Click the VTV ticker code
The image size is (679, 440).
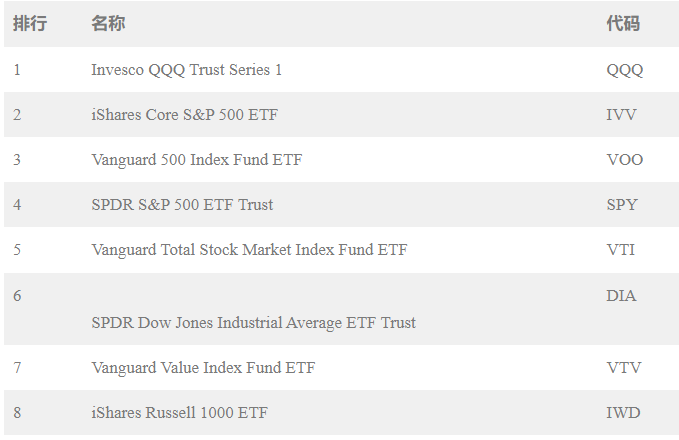click(x=622, y=368)
